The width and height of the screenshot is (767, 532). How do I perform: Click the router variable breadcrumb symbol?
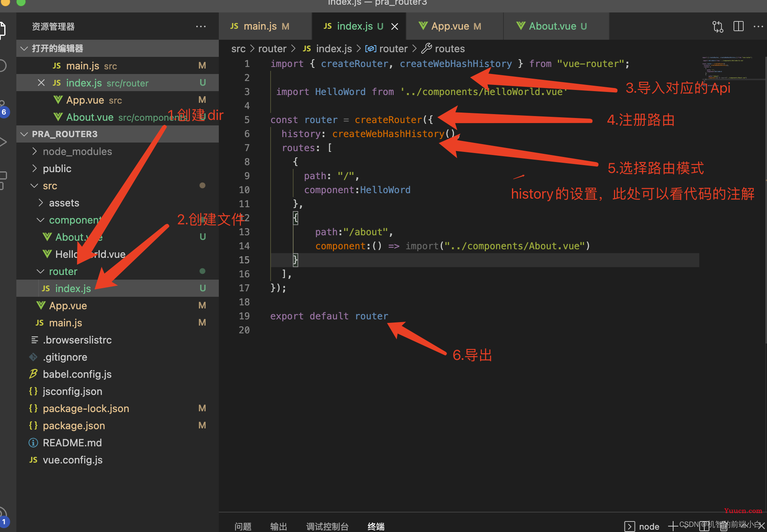pos(387,49)
